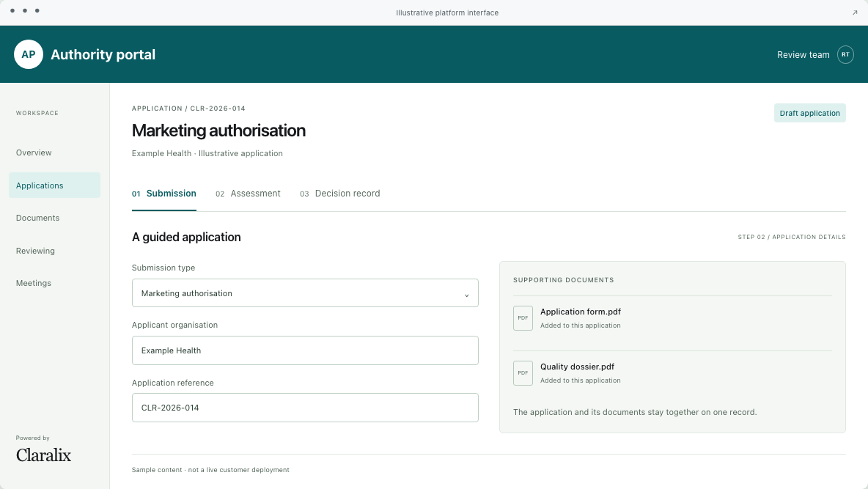Click the AP portal logo avatar
The image size is (868, 489).
(x=29, y=54)
